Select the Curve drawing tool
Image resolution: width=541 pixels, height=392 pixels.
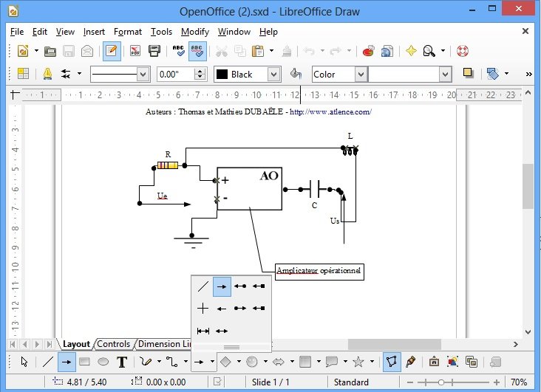point(146,362)
